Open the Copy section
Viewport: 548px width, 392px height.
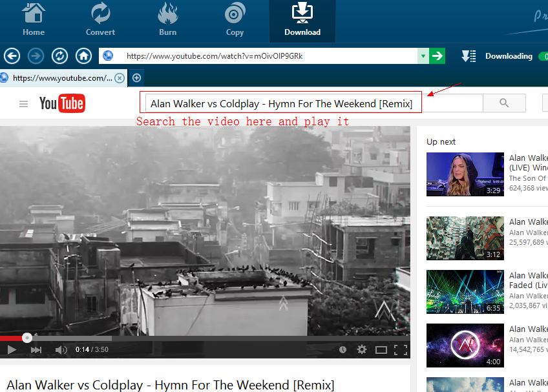(x=235, y=20)
